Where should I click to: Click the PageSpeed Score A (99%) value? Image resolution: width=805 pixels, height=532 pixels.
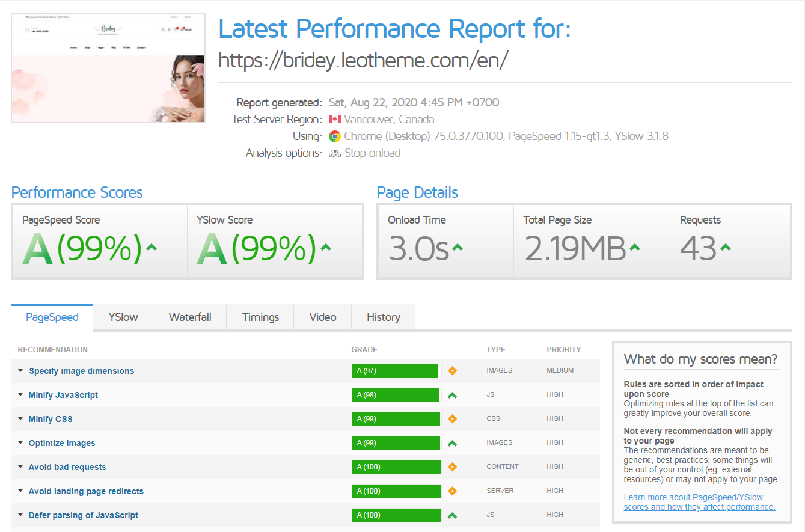pyautogui.click(x=82, y=248)
